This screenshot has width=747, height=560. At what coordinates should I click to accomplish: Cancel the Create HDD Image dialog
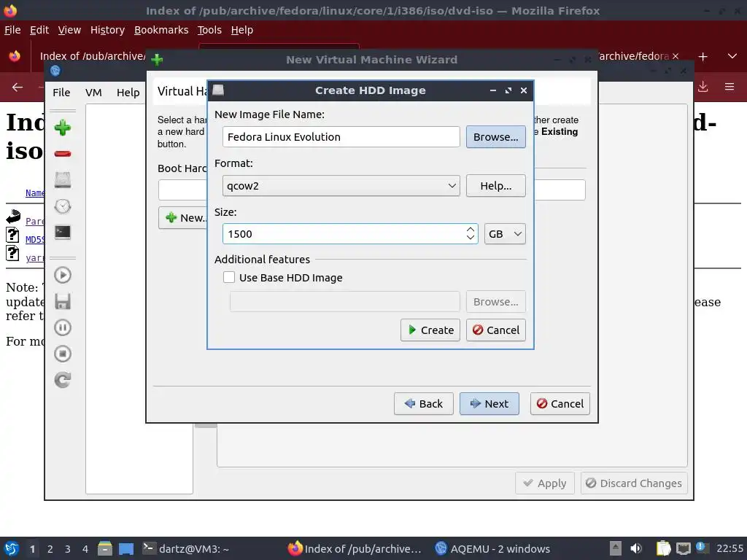pos(495,330)
